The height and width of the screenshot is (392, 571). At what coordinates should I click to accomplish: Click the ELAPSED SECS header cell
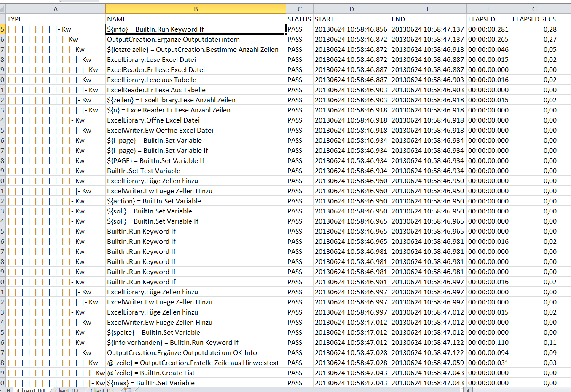pos(534,19)
